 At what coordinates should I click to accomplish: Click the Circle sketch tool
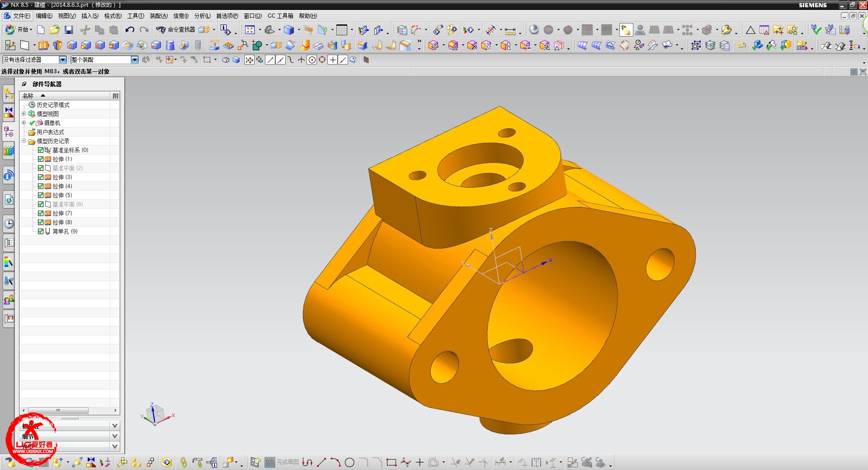(x=349, y=462)
